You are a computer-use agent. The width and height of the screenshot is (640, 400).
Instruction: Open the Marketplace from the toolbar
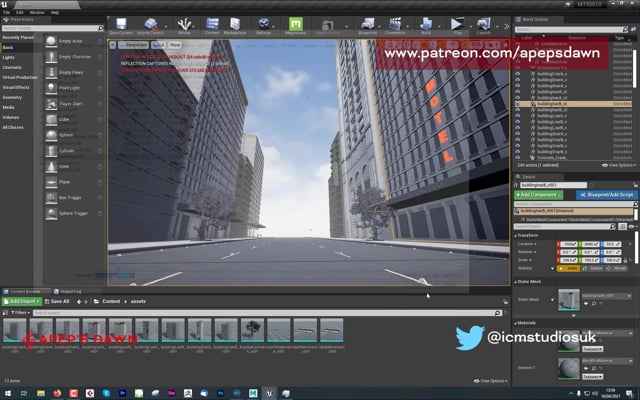coord(235,24)
